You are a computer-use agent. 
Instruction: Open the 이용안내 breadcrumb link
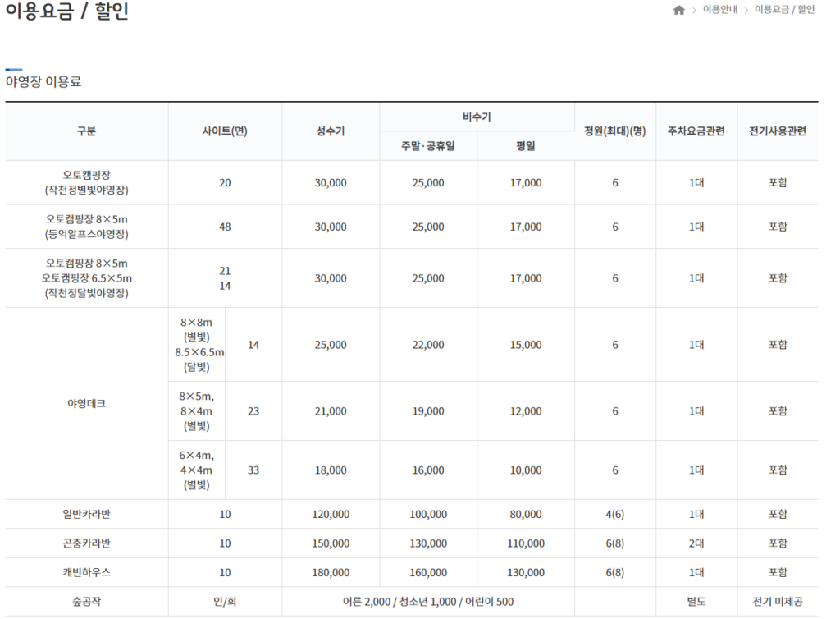click(x=719, y=10)
